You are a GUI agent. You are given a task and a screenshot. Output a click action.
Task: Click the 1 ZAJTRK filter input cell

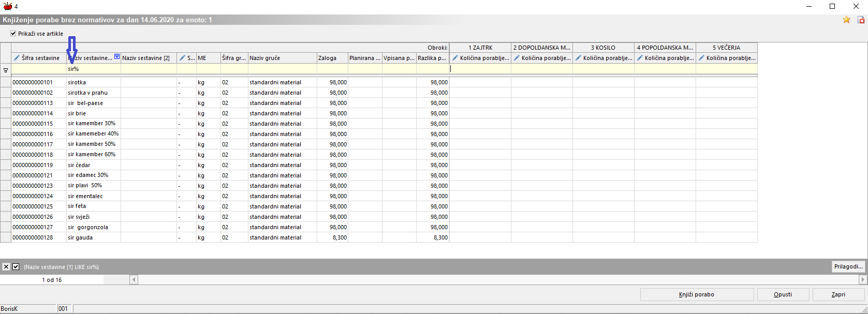(480, 69)
